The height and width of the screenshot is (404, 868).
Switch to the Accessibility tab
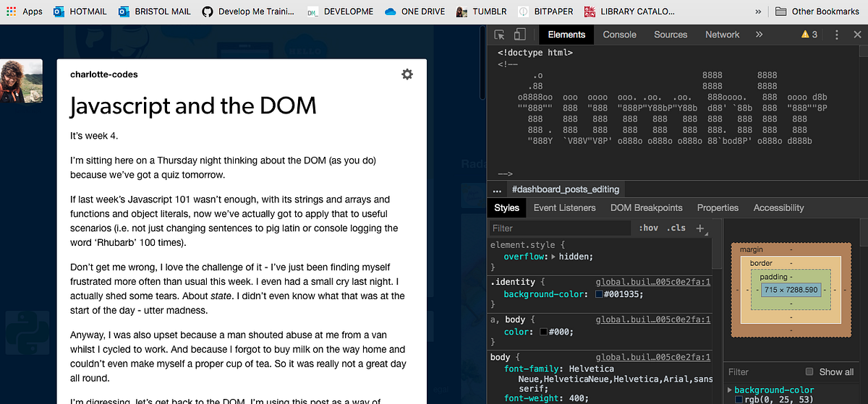click(x=779, y=208)
